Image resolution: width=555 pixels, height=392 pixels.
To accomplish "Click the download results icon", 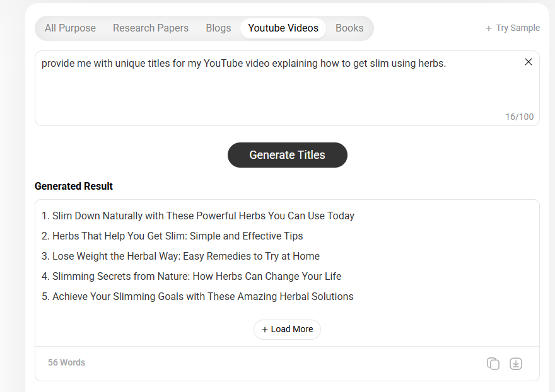I will click(516, 364).
